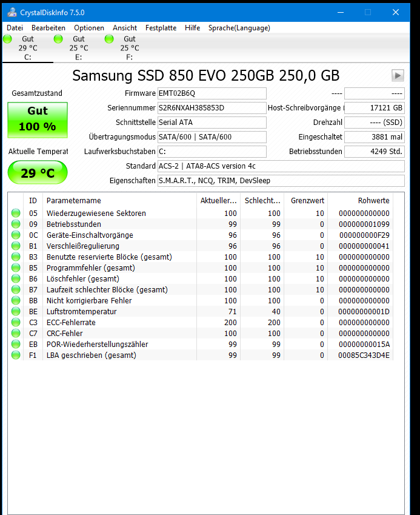The height and width of the screenshot is (515, 420).
Task: Click raw value 00000000015A
Action: coord(364,344)
